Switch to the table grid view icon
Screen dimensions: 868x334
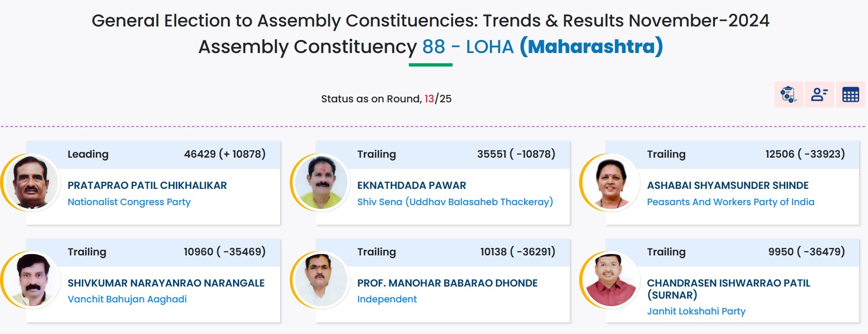pos(850,94)
